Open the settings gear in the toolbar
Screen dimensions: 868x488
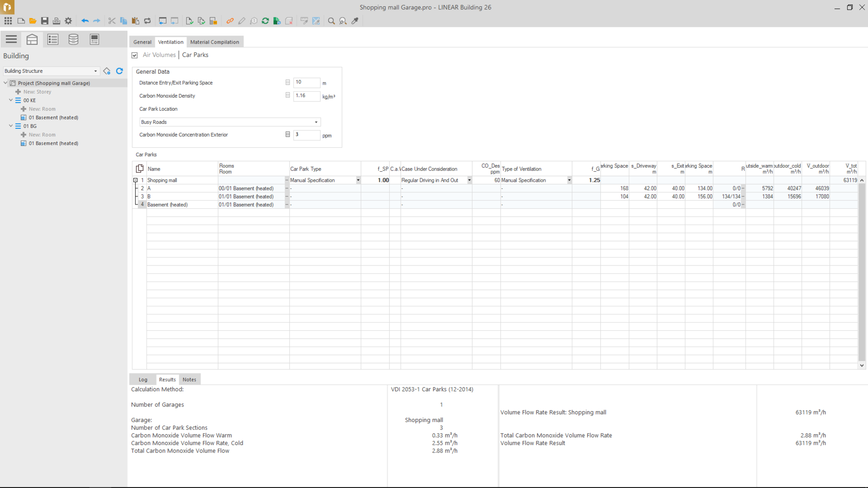coord(68,21)
